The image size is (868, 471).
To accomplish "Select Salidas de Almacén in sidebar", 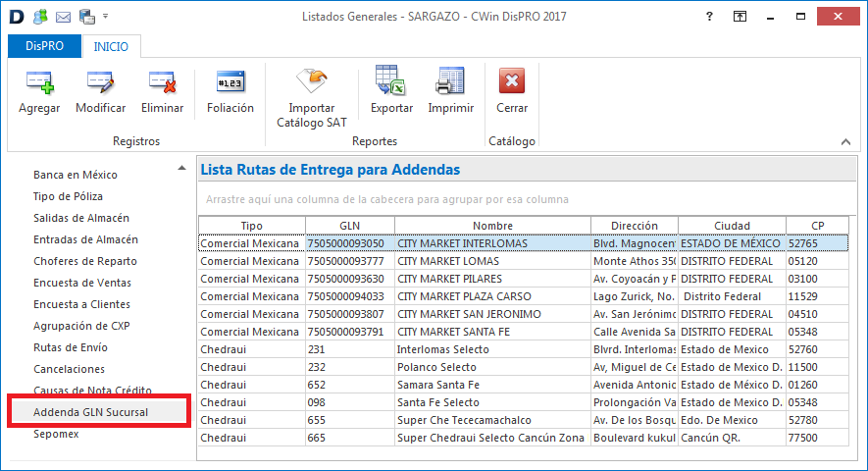I will coord(81,218).
